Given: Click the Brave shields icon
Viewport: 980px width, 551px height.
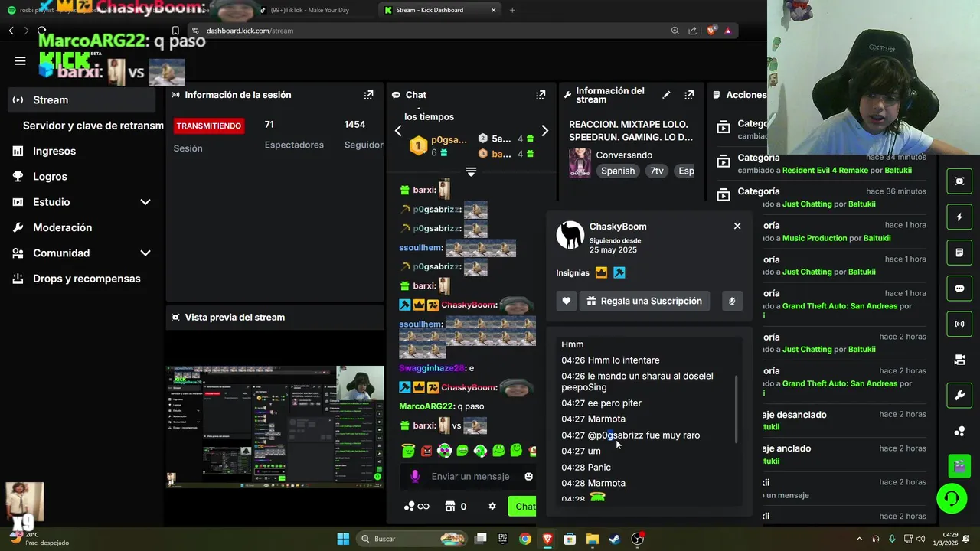Looking at the screenshot, I should click(x=710, y=31).
